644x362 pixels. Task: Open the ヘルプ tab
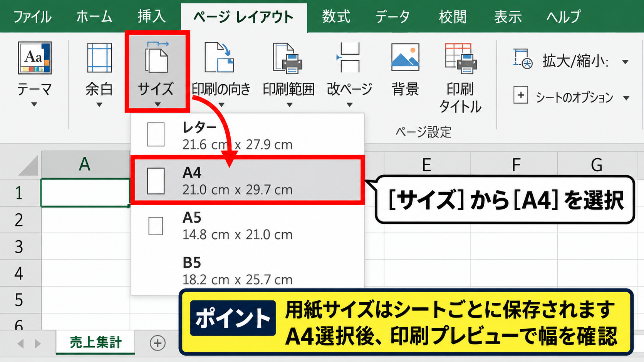point(564,17)
